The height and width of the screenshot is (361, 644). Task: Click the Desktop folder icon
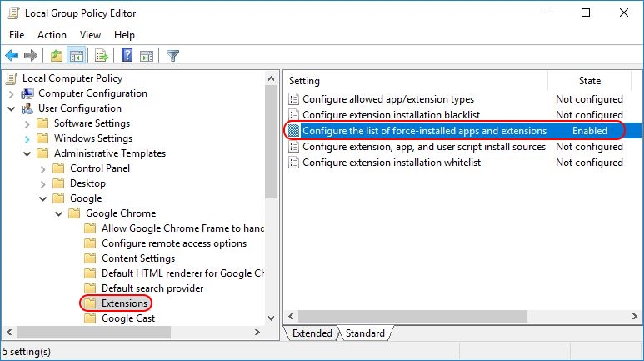[x=58, y=183]
